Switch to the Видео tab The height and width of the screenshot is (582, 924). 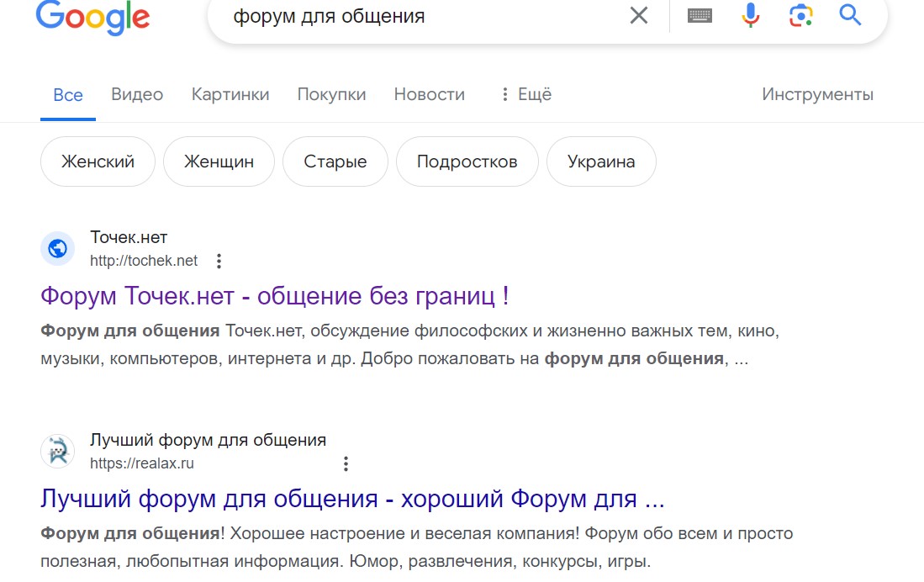coord(137,94)
